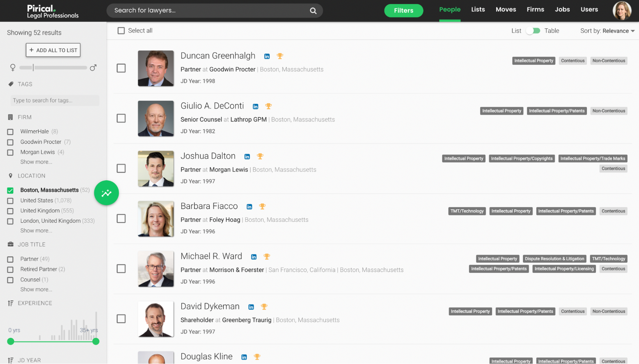Select Michael R. Ward's row checkbox
Viewport: 639px width, 364px height.
121,269
